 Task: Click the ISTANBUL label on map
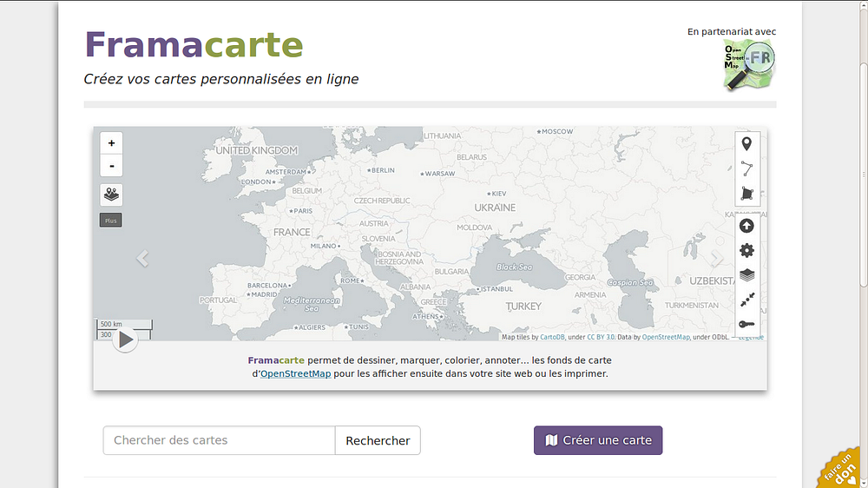point(495,289)
